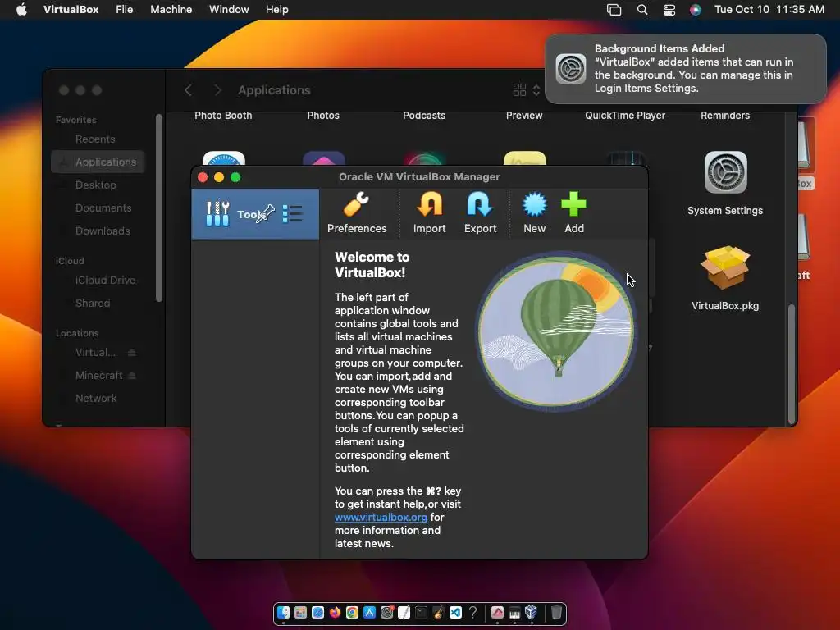Select Desktop in Finder sidebar
Screen dimensions: 840x630
coord(96,185)
